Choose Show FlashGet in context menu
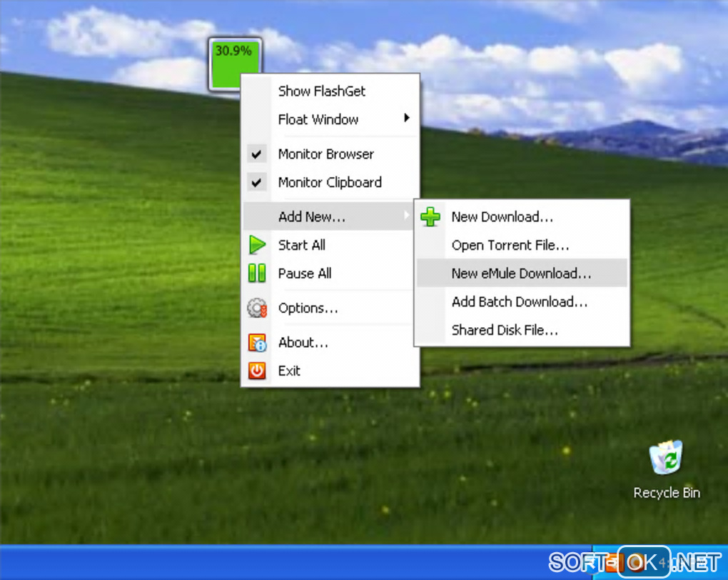728x580 pixels. click(330, 91)
